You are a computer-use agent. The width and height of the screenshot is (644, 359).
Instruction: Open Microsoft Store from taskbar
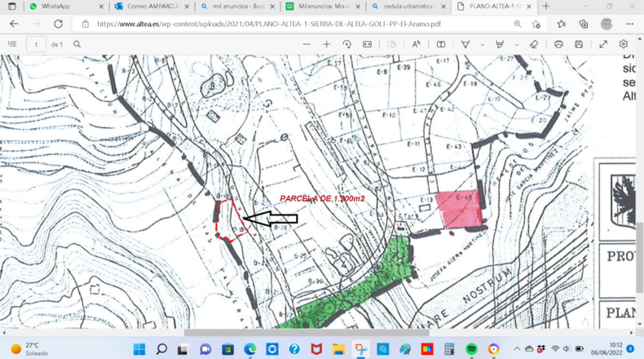227,349
